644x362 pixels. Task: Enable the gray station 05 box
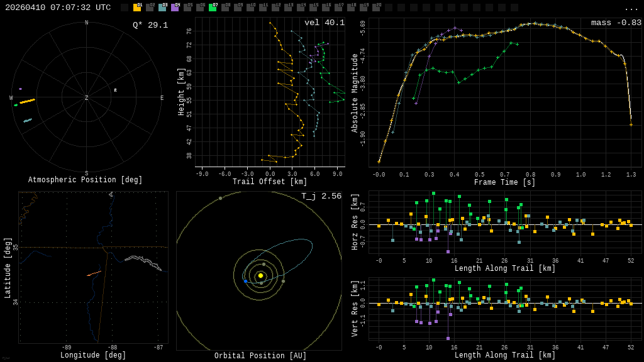[187, 8]
